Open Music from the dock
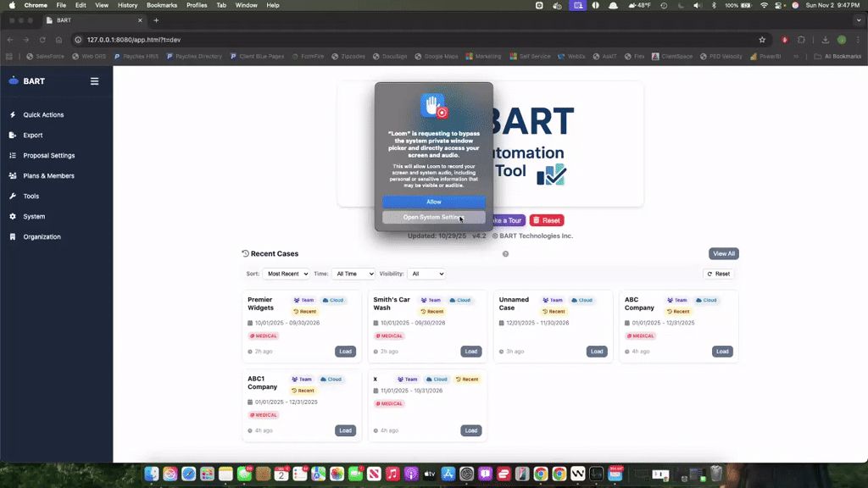868x488 pixels. [392, 474]
